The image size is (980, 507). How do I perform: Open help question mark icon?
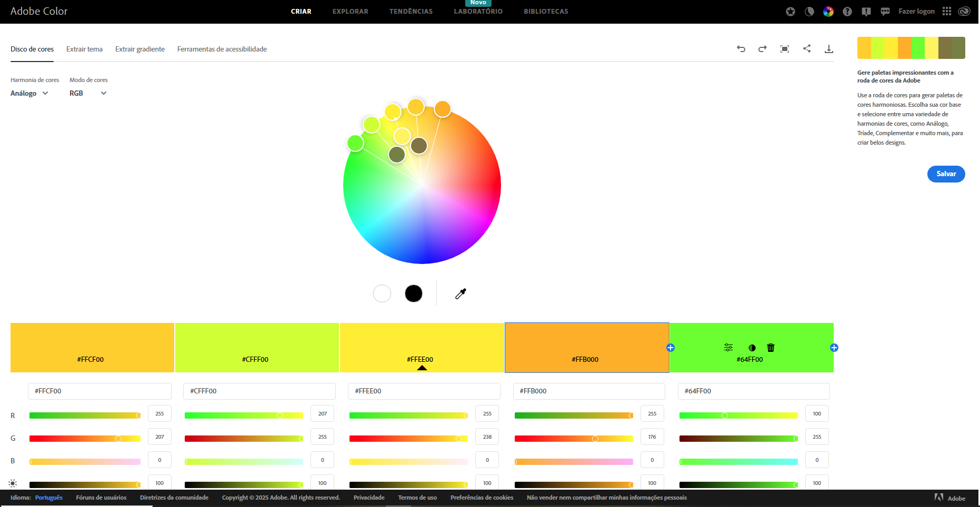tap(847, 12)
